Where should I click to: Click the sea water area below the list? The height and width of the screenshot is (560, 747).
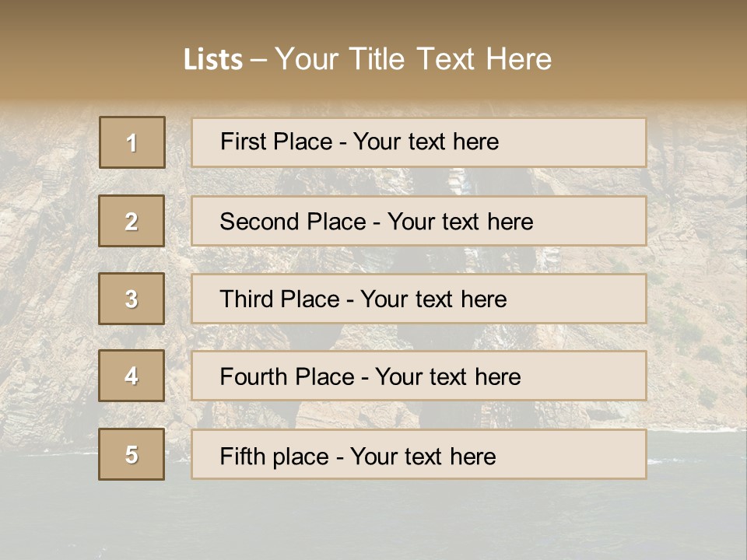[x=373, y=521]
